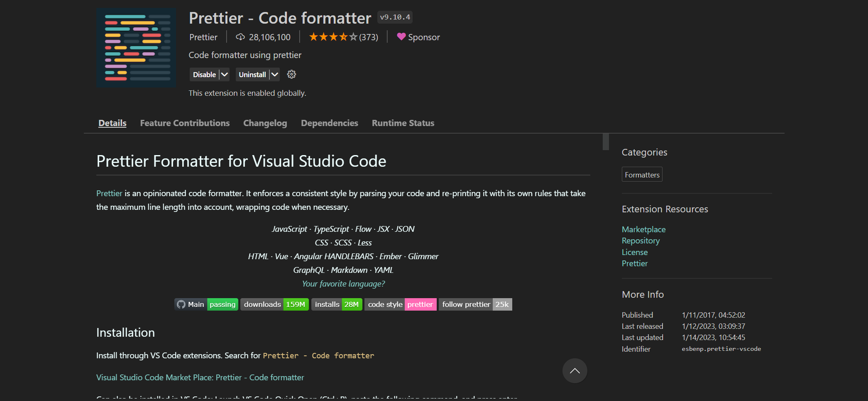The height and width of the screenshot is (401, 868).
Task: Click the Prettier extension logo image
Action: pyautogui.click(x=136, y=48)
